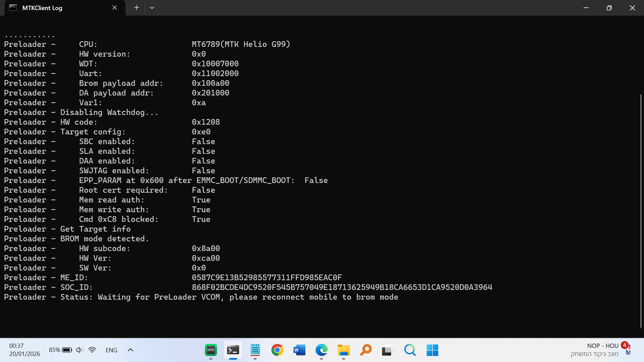Image resolution: width=644 pixels, height=362 pixels.
Task: Click the orange magnifier app icon
Action: coord(366,350)
